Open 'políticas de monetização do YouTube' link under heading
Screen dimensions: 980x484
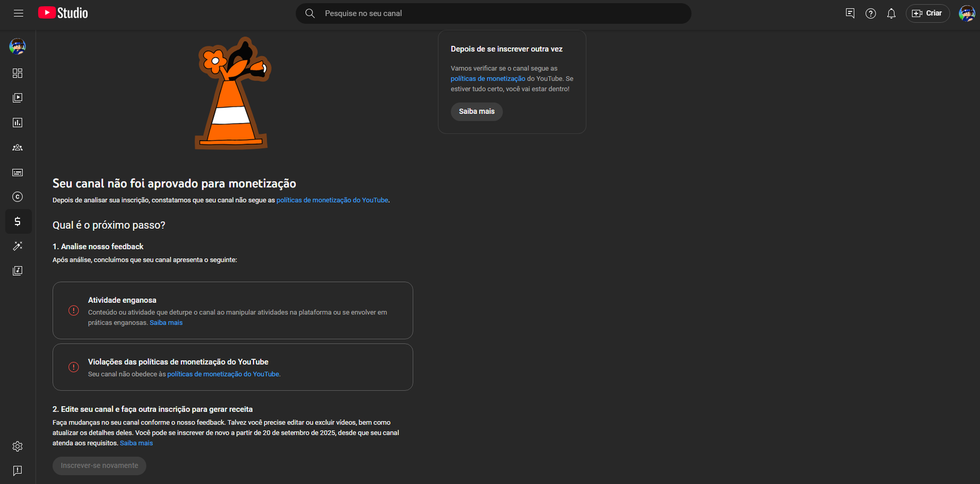click(x=332, y=200)
